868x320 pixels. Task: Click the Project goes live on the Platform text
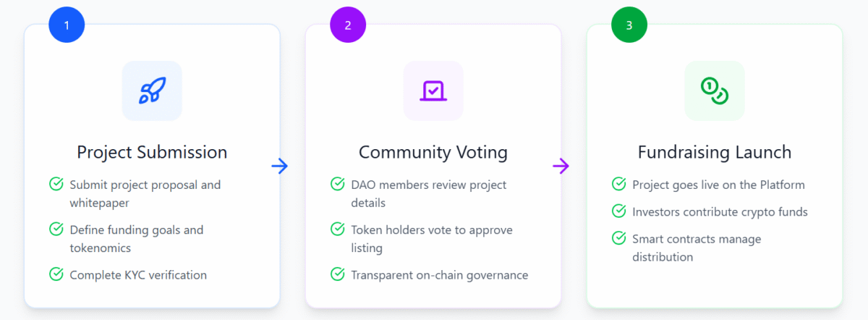tap(718, 185)
